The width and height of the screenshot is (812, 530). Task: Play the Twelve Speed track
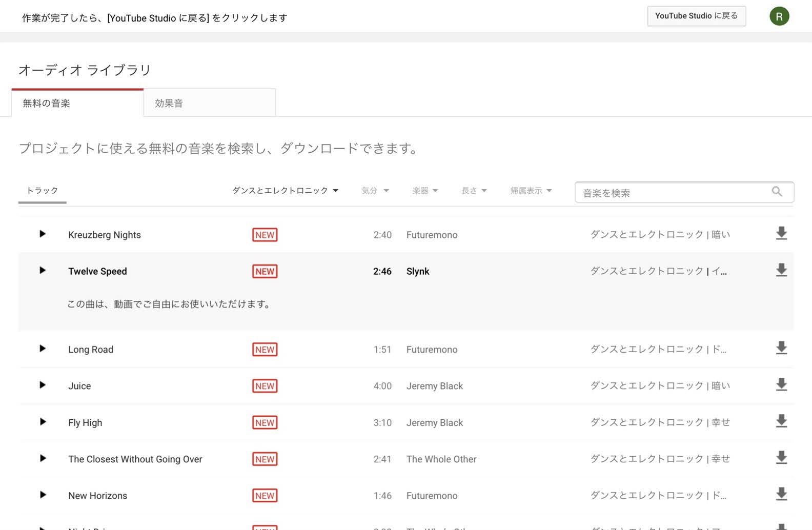coord(43,271)
